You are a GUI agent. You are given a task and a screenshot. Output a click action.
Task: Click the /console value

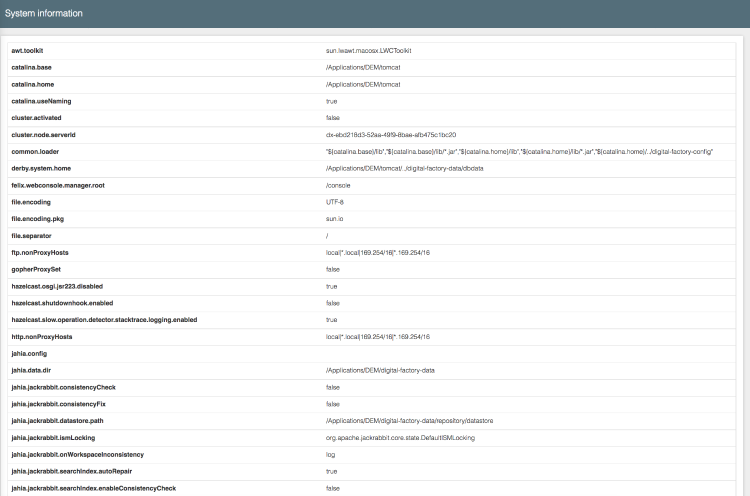(338, 186)
